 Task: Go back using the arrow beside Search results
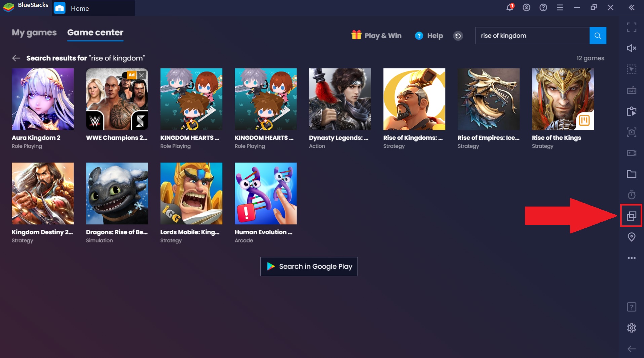(x=16, y=58)
